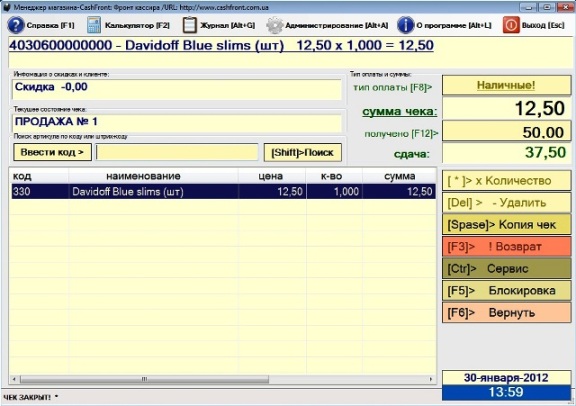Click the '[F6]> Вернуть' button

pos(506,313)
